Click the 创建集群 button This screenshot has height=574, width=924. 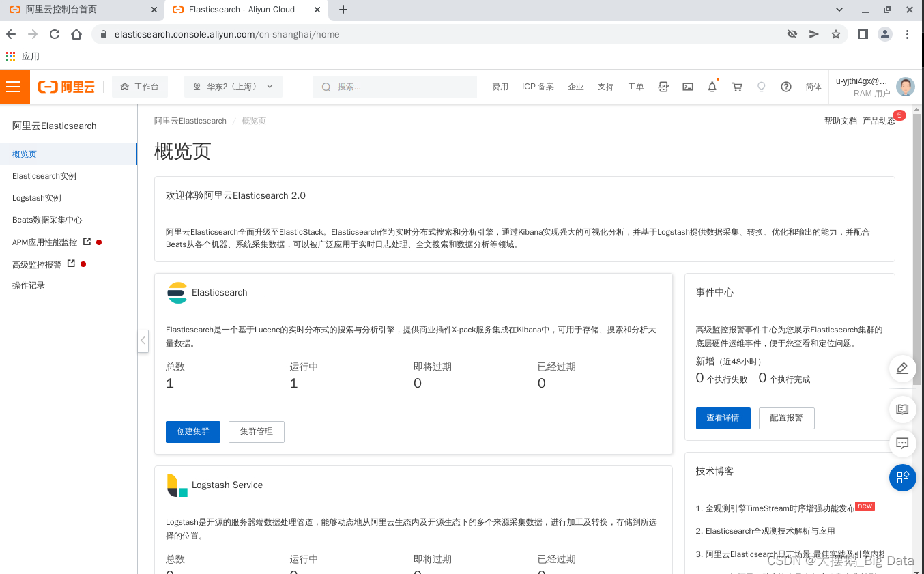[193, 431]
